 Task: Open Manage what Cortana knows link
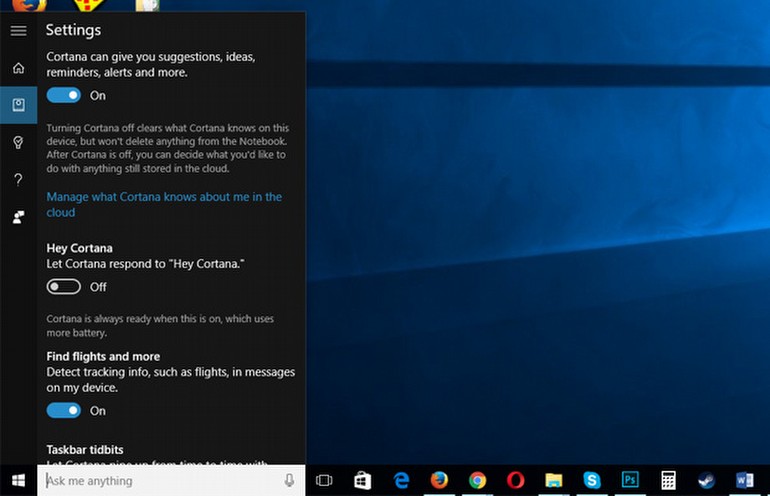164,204
